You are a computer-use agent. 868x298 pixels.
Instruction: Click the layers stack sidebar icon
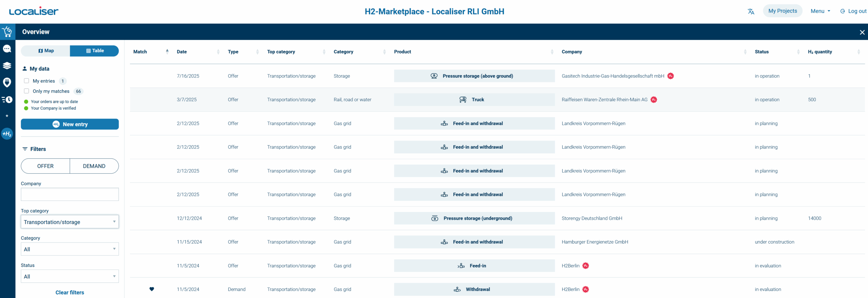[x=7, y=66]
